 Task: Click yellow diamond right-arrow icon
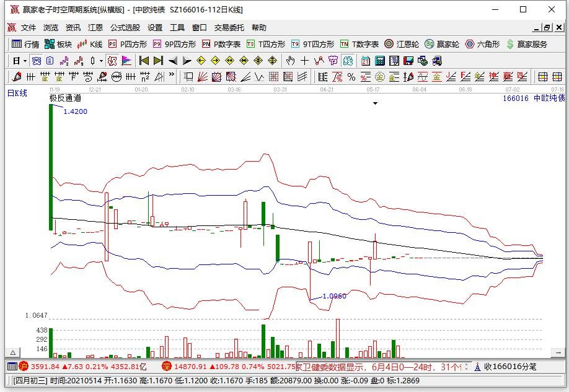(215, 61)
